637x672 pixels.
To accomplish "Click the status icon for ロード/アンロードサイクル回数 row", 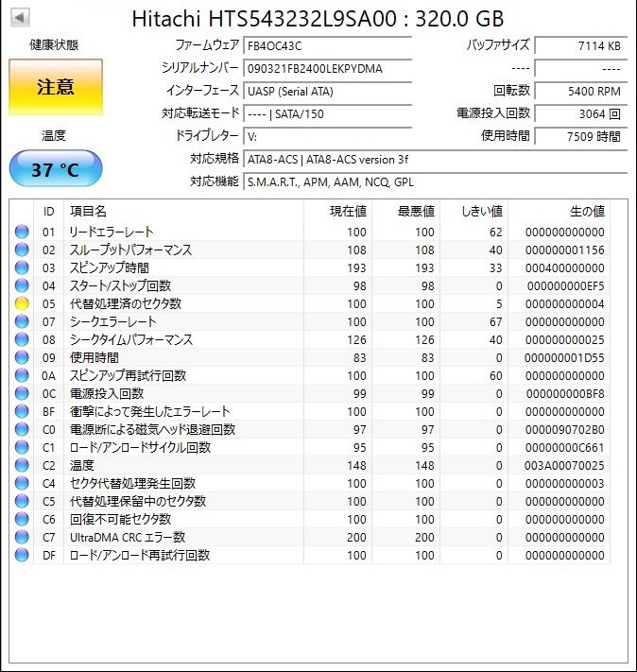I will pyautogui.click(x=22, y=447).
